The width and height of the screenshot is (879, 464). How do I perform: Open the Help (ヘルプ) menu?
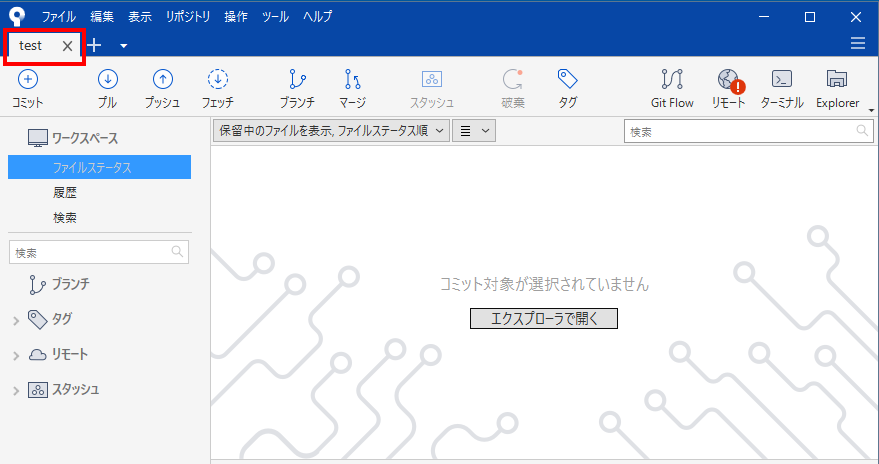(x=317, y=17)
